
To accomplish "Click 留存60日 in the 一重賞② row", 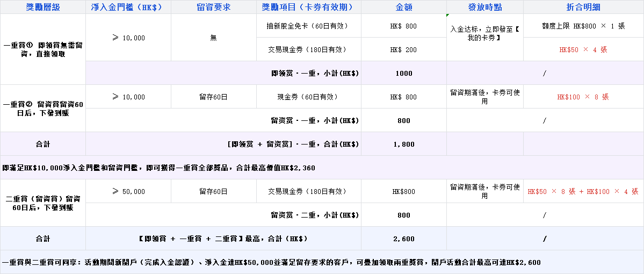I will pyautogui.click(x=214, y=97).
